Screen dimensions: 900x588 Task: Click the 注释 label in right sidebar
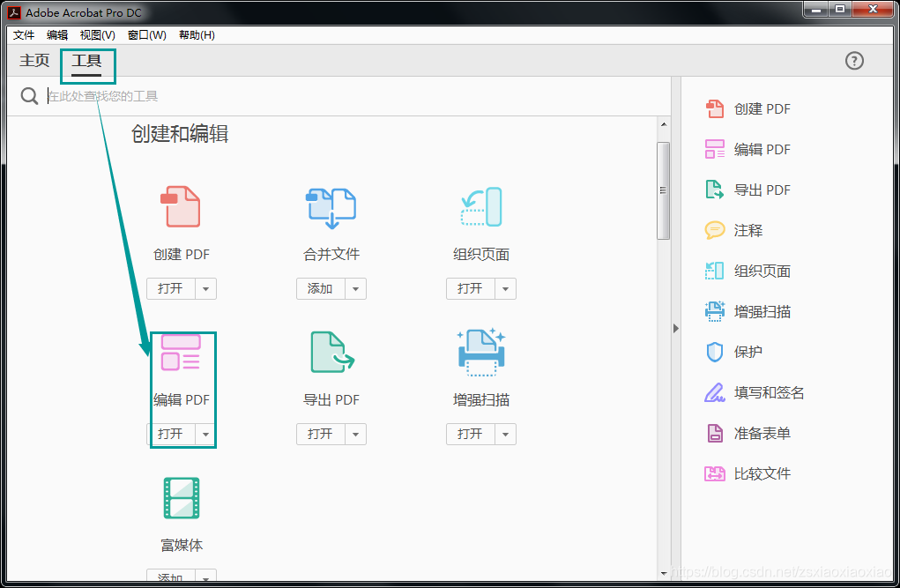point(748,230)
